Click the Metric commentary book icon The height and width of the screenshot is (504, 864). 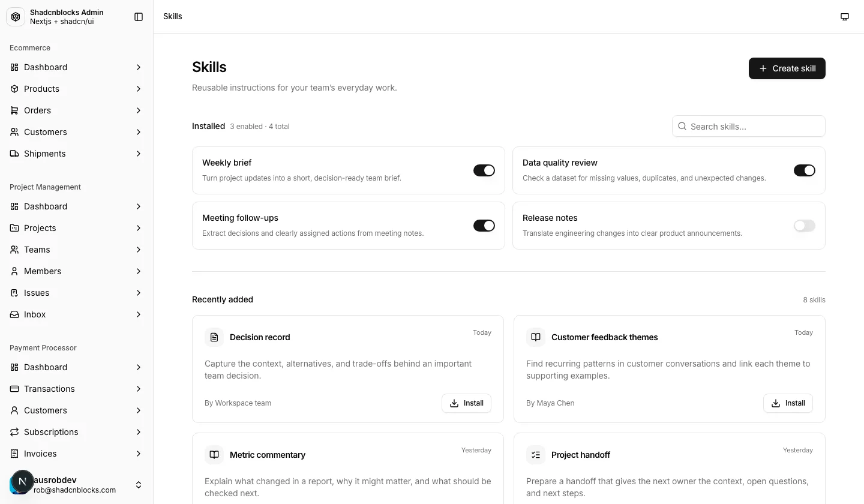click(214, 455)
